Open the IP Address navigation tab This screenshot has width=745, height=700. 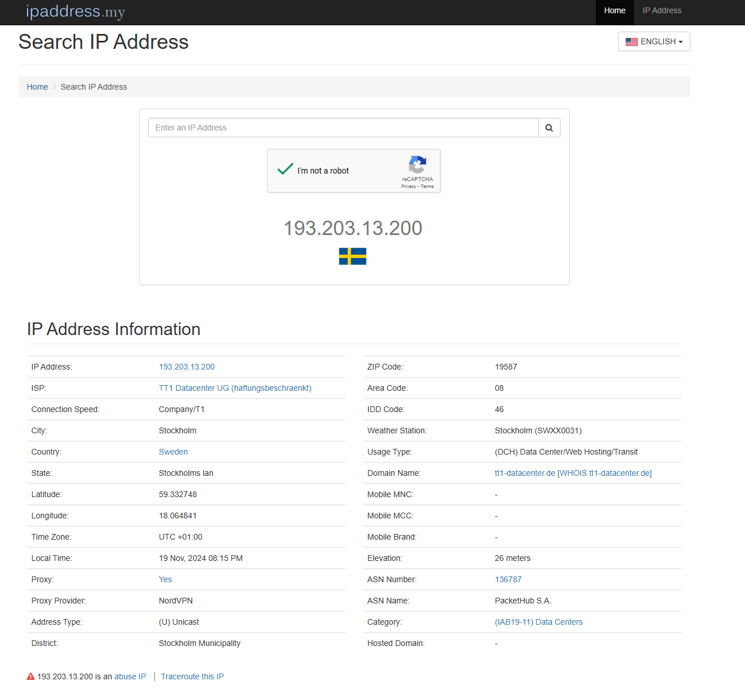[662, 11]
